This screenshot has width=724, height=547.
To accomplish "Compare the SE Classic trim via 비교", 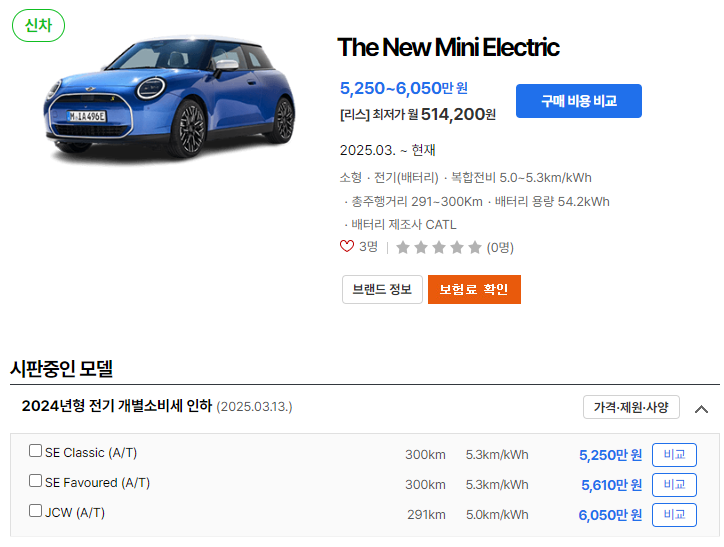I will tap(674, 455).
